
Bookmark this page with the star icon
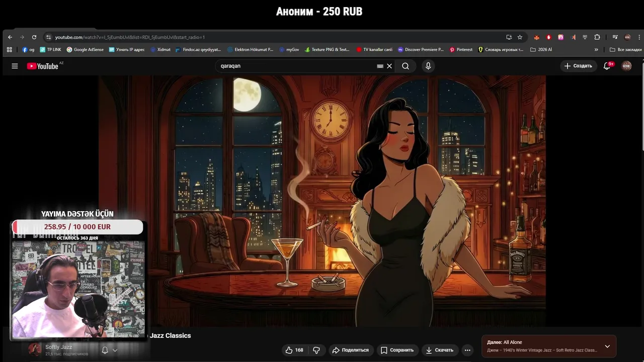(520, 37)
